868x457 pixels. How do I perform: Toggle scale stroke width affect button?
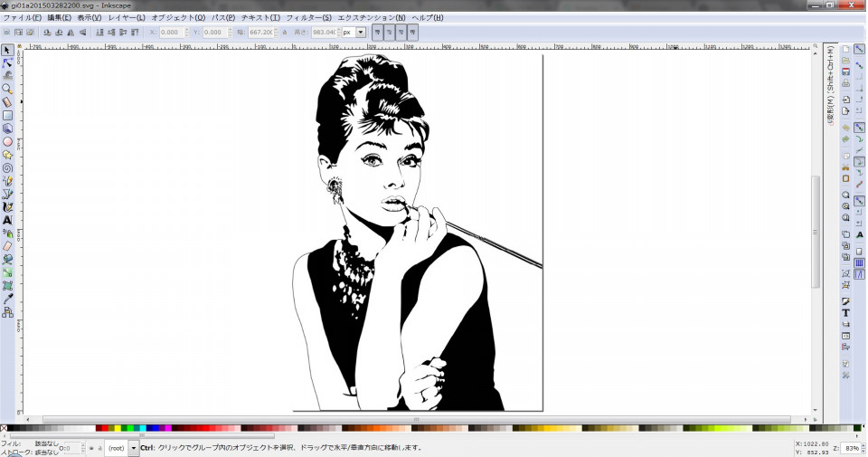(x=377, y=33)
